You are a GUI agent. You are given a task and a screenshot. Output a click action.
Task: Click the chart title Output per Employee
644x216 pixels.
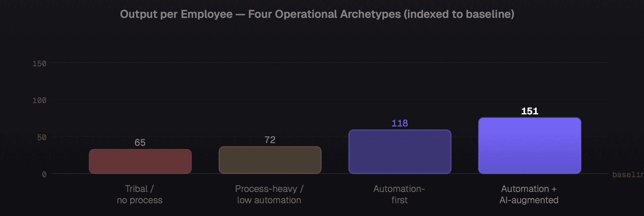pyautogui.click(x=317, y=14)
